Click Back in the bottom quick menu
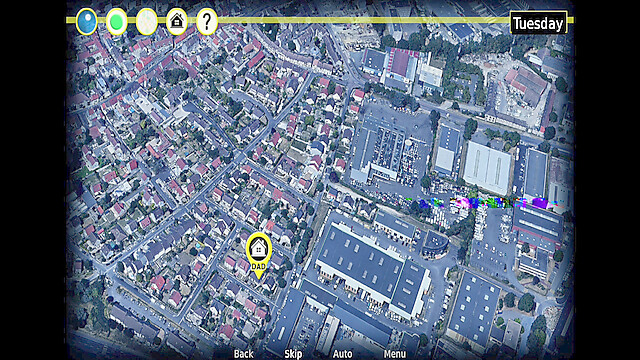 click(244, 354)
